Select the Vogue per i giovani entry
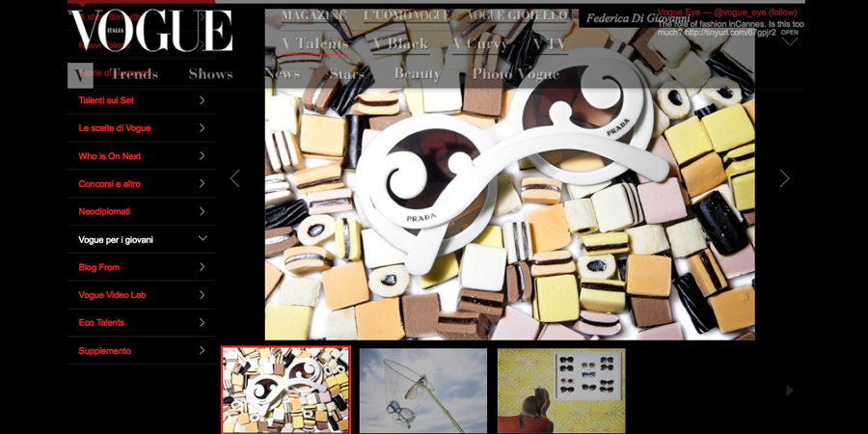Screen dimensions: 868x434 [x=116, y=240]
